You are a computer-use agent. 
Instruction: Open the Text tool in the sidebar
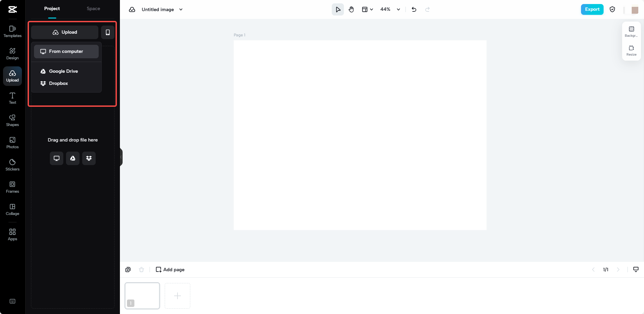coord(12,98)
